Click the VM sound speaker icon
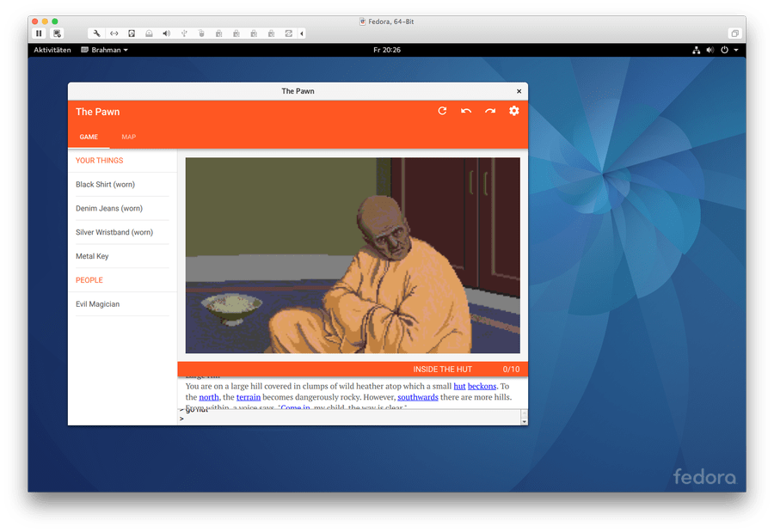774x532 pixels. click(168, 34)
